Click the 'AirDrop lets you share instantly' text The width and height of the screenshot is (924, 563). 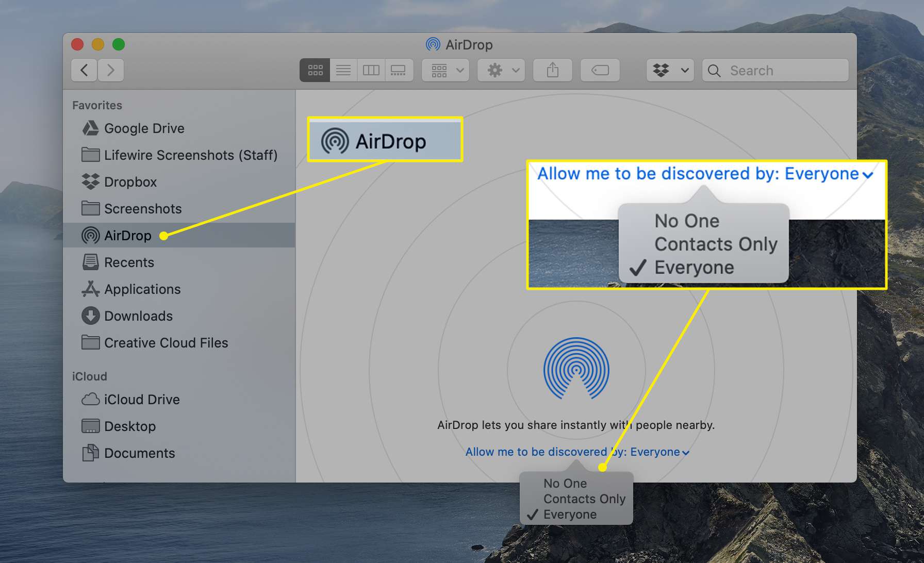tap(576, 425)
